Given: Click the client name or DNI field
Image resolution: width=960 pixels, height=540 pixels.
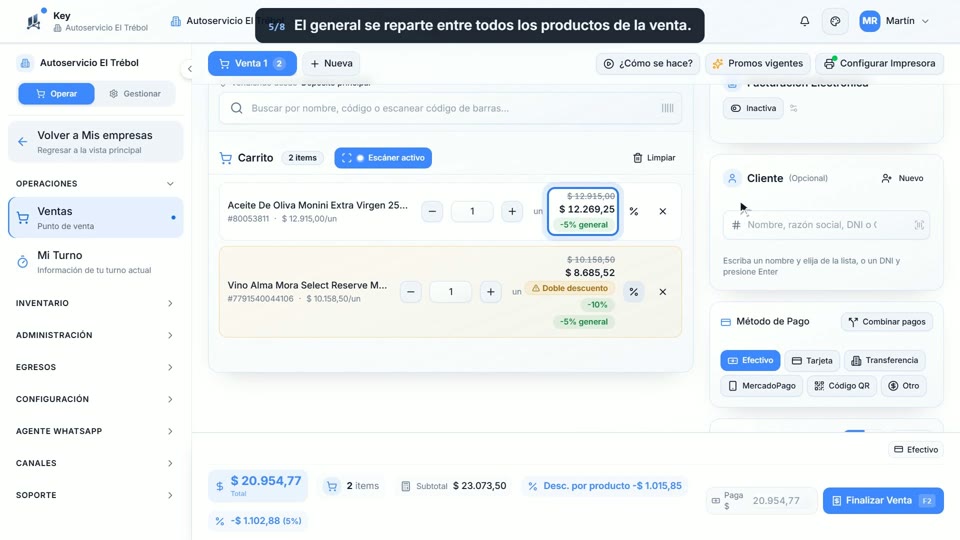Looking at the screenshot, I should pos(826,225).
